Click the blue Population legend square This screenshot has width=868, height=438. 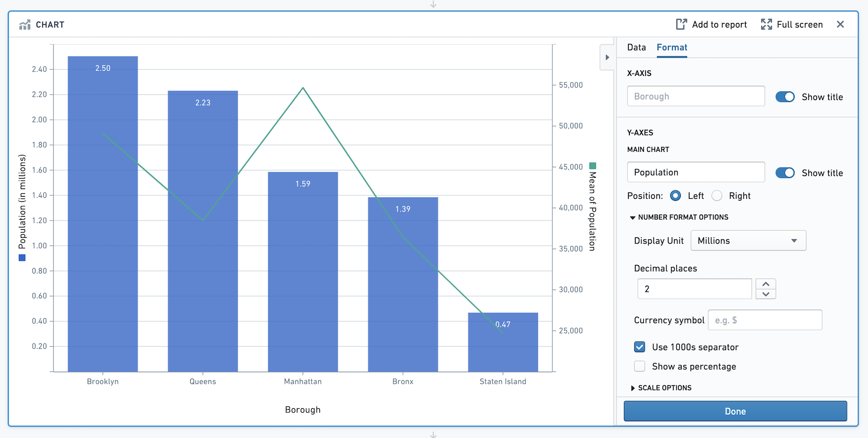point(22,257)
